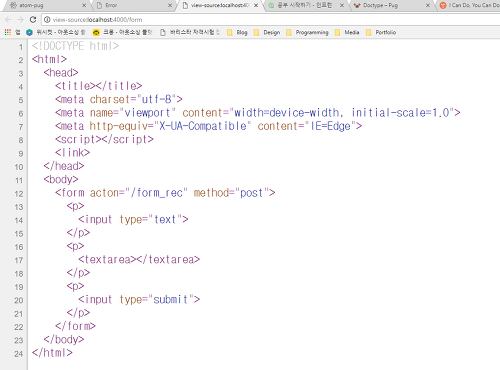Open the I Can Do, You Can Do tab

(470, 5)
